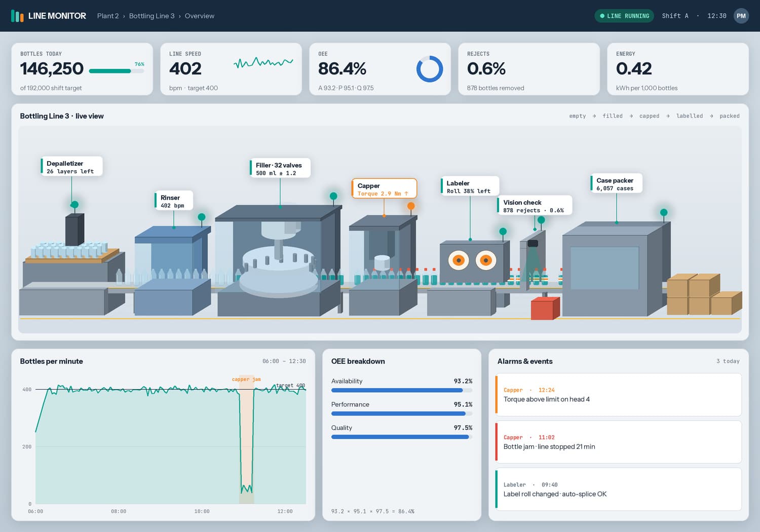This screenshot has width=760, height=532.
Task: Click the Shift A indicator
Action: click(x=675, y=16)
